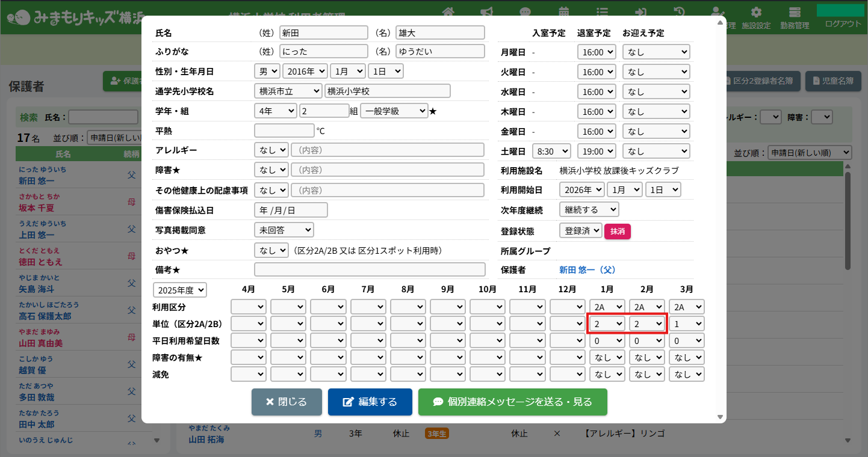The image size is (868, 457).
Task: Open the 写真掲載同意 dropdown
Action: [x=284, y=230]
